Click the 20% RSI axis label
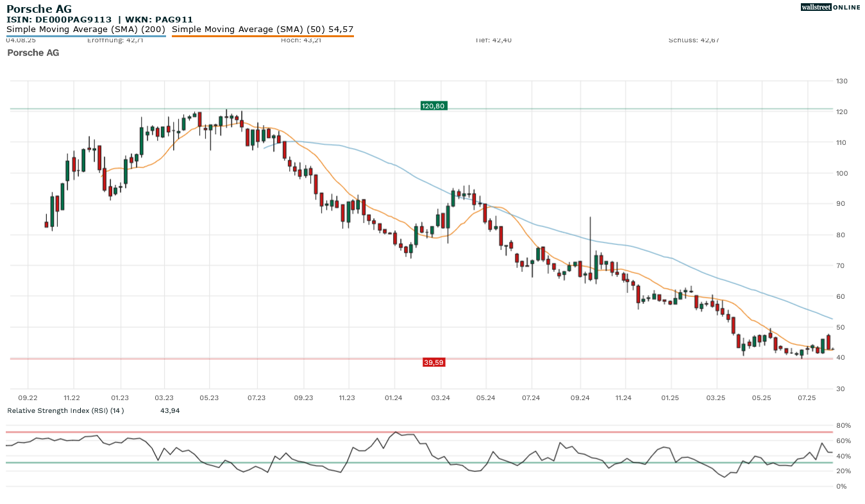The width and height of the screenshot is (865, 504). 843,471
